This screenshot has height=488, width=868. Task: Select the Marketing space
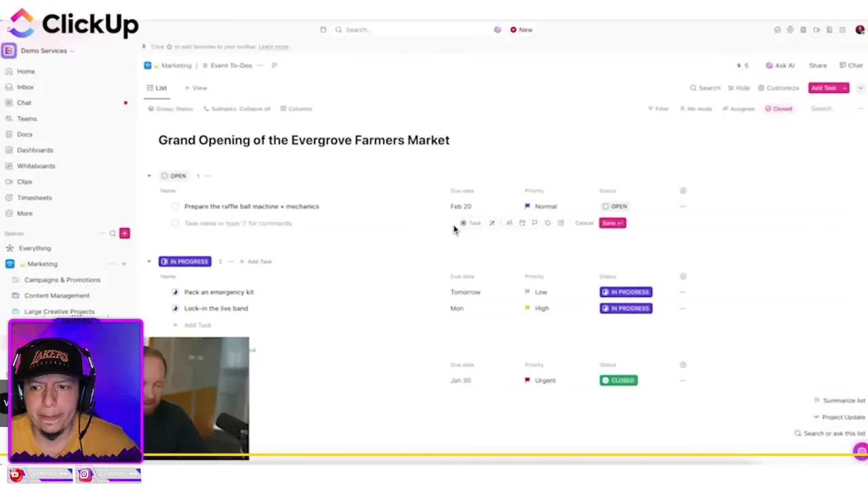click(42, 264)
